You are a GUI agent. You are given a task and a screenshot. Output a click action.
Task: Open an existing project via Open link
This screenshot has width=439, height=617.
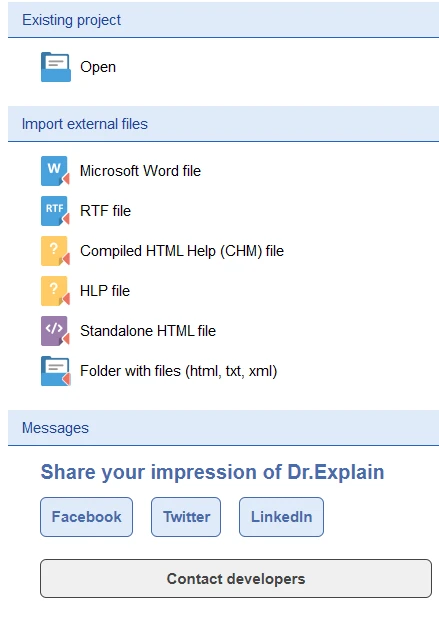click(98, 67)
